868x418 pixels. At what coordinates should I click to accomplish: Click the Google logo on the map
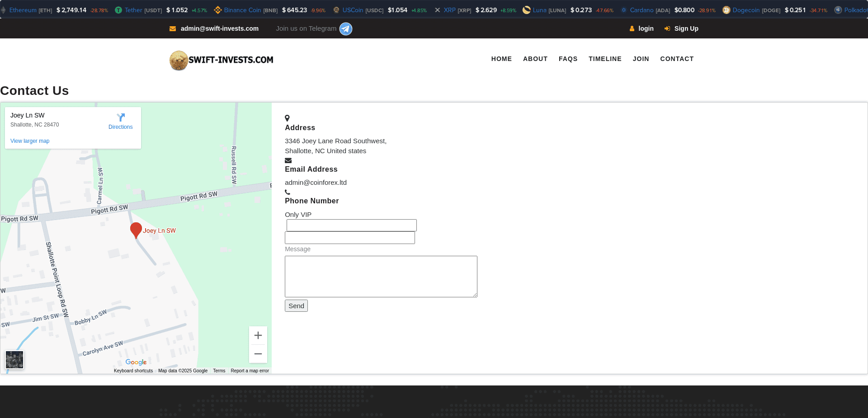(x=136, y=362)
